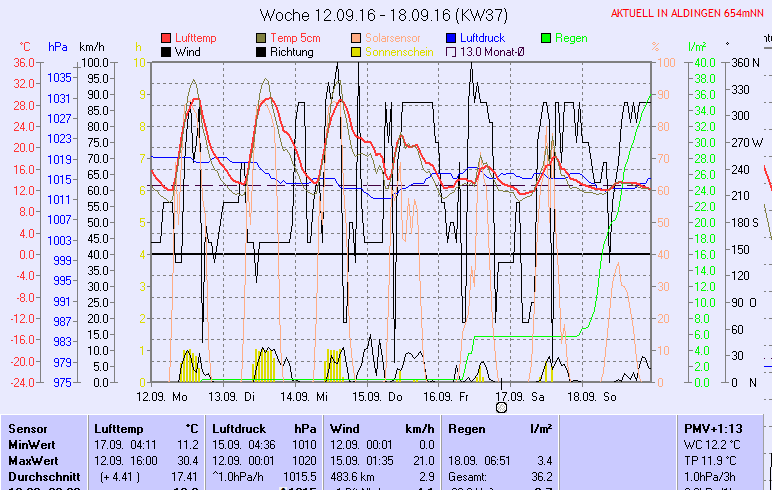Click the 13.0 Monat-Ø legend box
The height and width of the screenshot is (490, 772).
point(451,52)
